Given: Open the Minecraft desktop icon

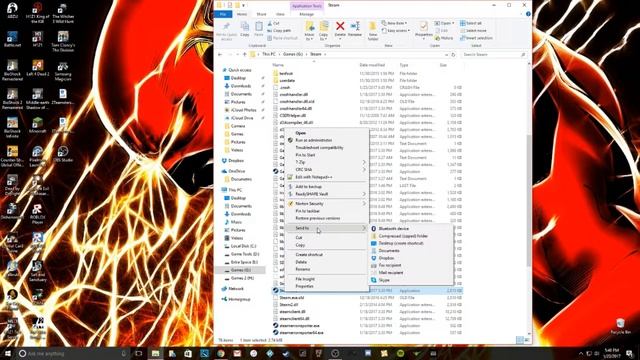Looking at the screenshot, I should pos(38,125).
